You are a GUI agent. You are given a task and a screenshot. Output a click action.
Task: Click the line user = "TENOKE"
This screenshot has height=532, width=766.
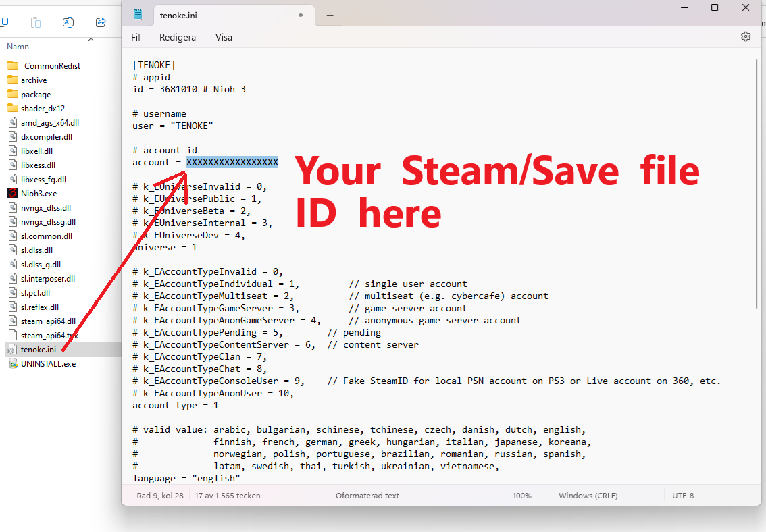[x=173, y=126]
